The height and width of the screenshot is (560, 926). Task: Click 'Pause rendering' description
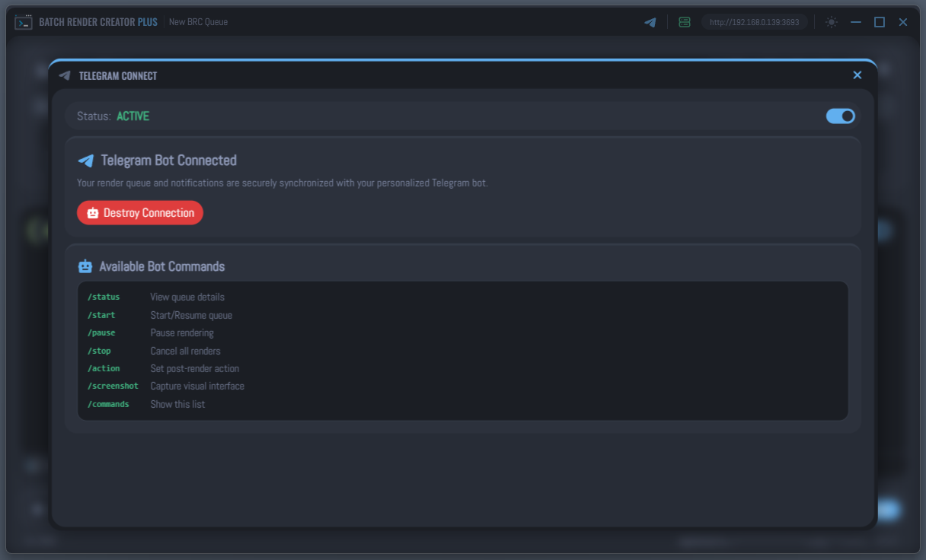[x=182, y=332]
